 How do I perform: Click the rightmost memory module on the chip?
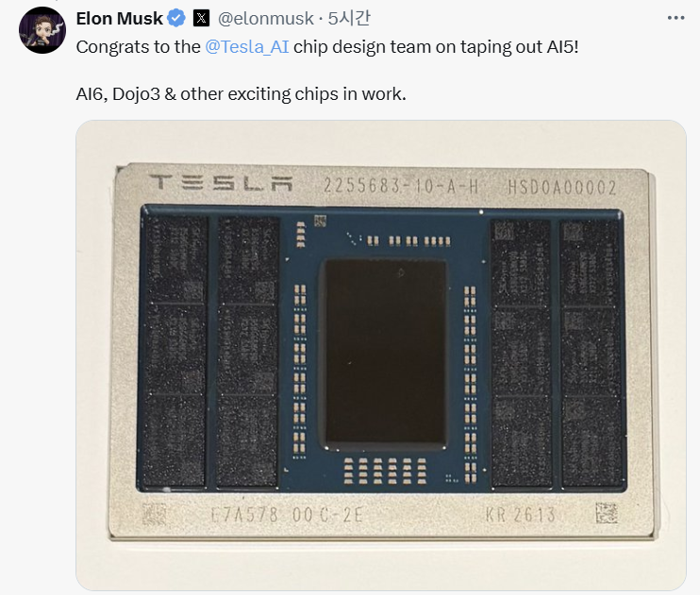592,351
